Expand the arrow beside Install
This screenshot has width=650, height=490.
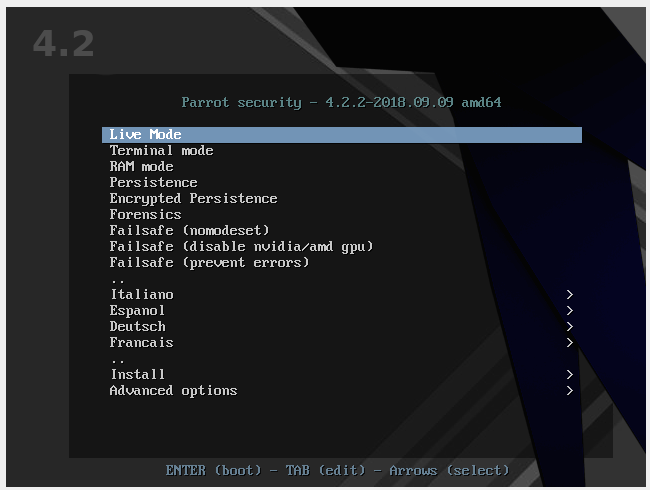pyautogui.click(x=569, y=375)
